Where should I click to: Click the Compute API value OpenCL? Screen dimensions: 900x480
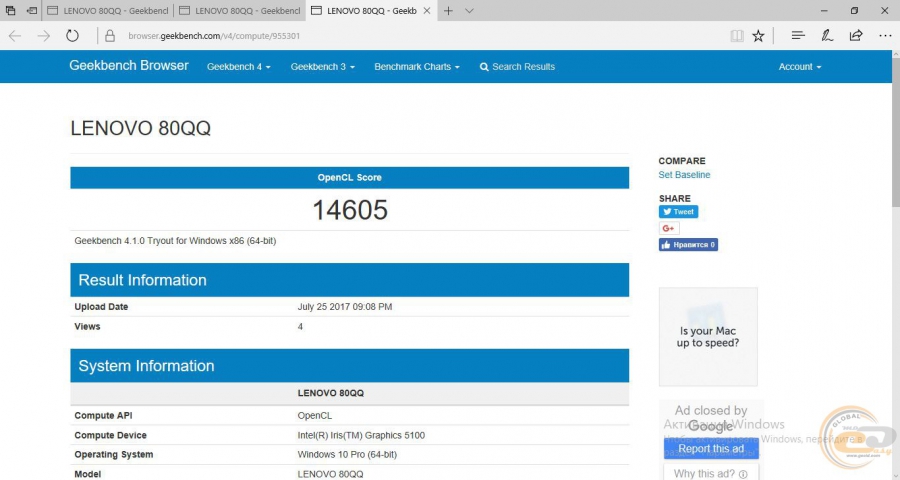coord(315,415)
